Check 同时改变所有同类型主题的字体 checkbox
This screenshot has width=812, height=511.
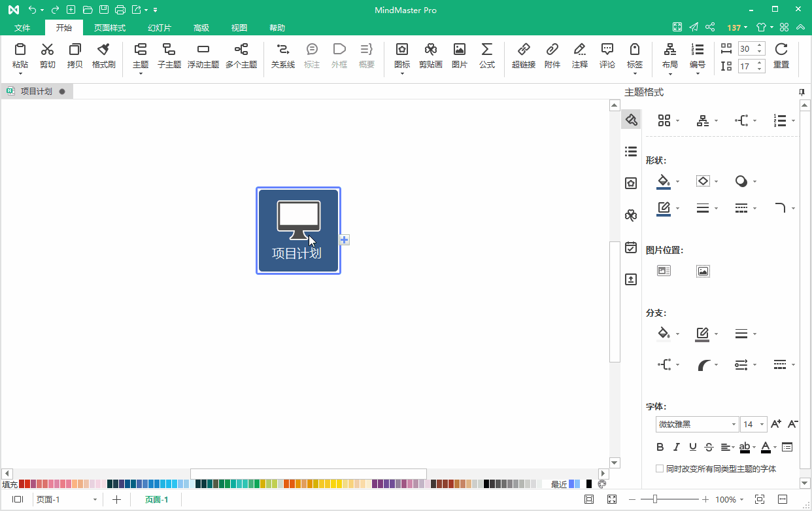tap(660, 469)
